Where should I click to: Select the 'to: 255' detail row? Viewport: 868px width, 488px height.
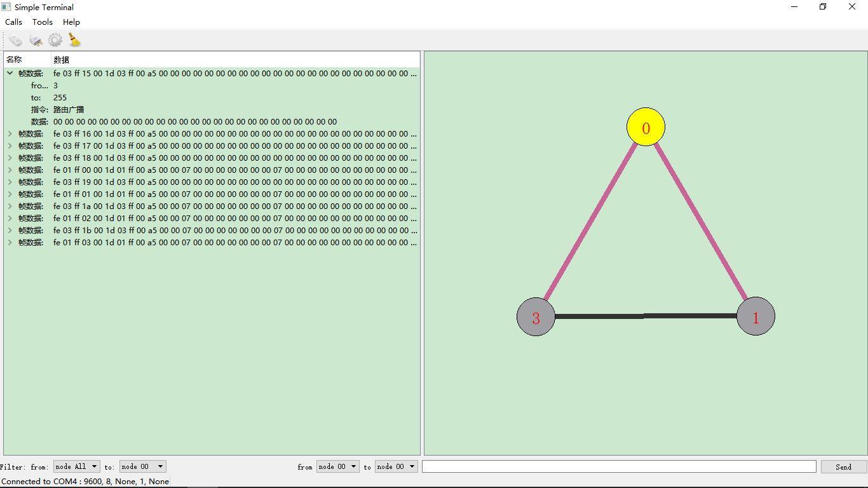click(x=212, y=97)
